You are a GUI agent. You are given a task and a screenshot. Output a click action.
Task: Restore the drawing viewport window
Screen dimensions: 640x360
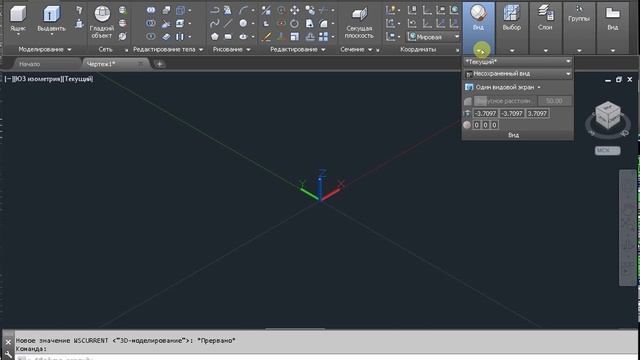pos(619,80)
